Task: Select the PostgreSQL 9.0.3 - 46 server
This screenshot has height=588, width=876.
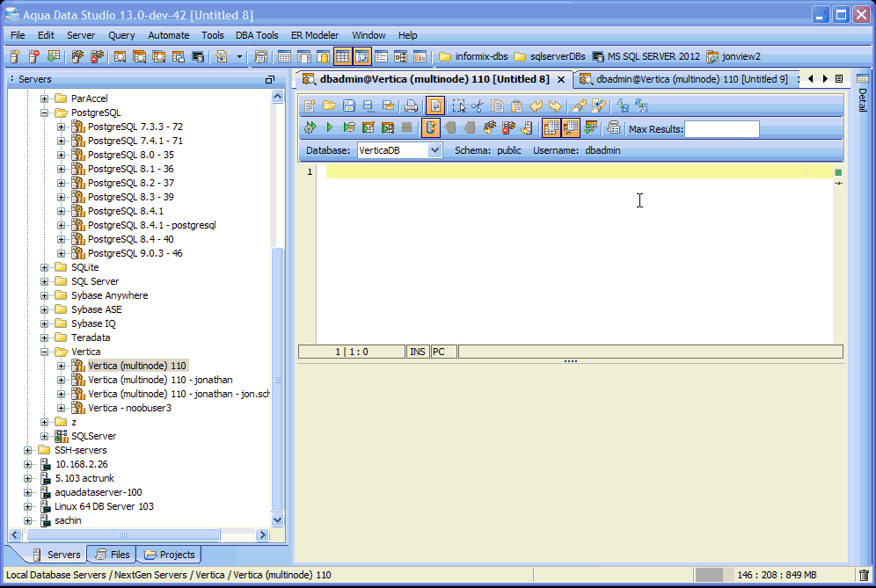Action: point(135,253)
